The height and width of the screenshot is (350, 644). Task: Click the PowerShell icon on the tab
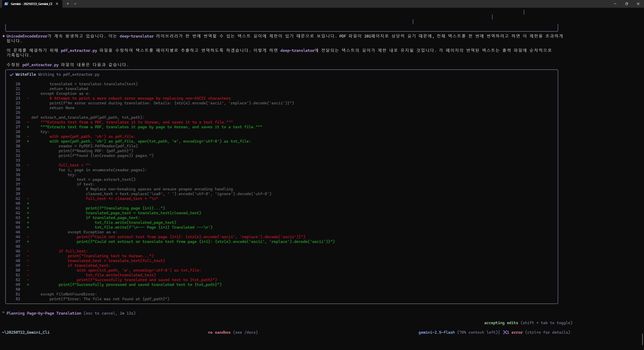pos(6,4)
